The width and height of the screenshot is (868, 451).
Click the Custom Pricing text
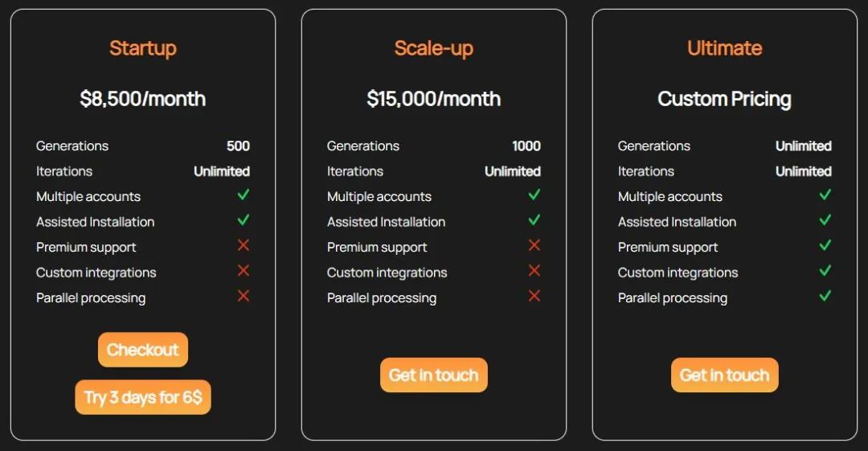[724, 99]
